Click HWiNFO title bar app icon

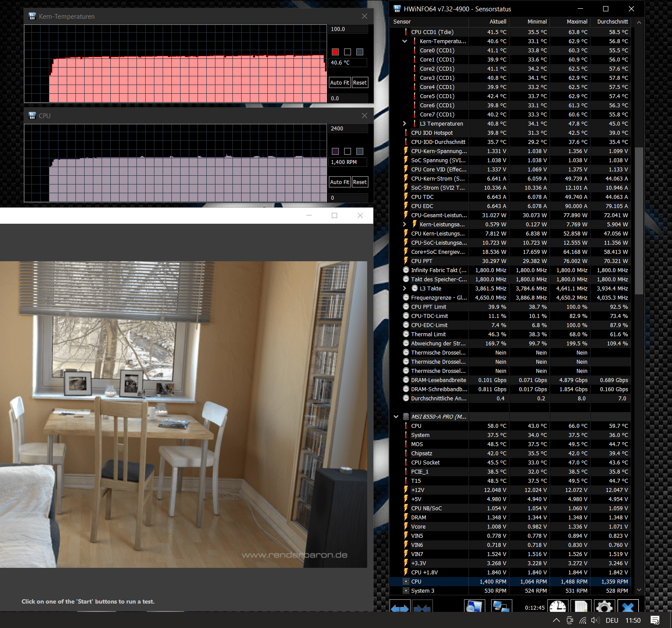[397, 9]
